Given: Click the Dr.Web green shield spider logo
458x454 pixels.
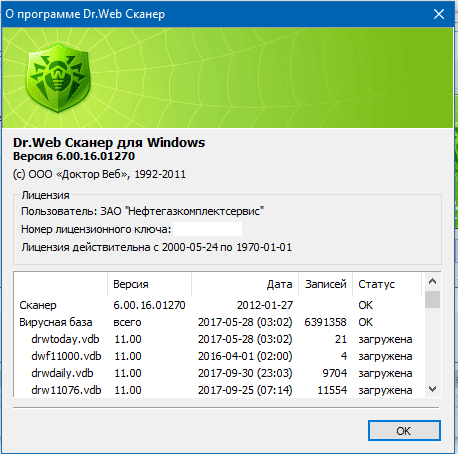Looking at the screenshot, I should pos(58,78).
